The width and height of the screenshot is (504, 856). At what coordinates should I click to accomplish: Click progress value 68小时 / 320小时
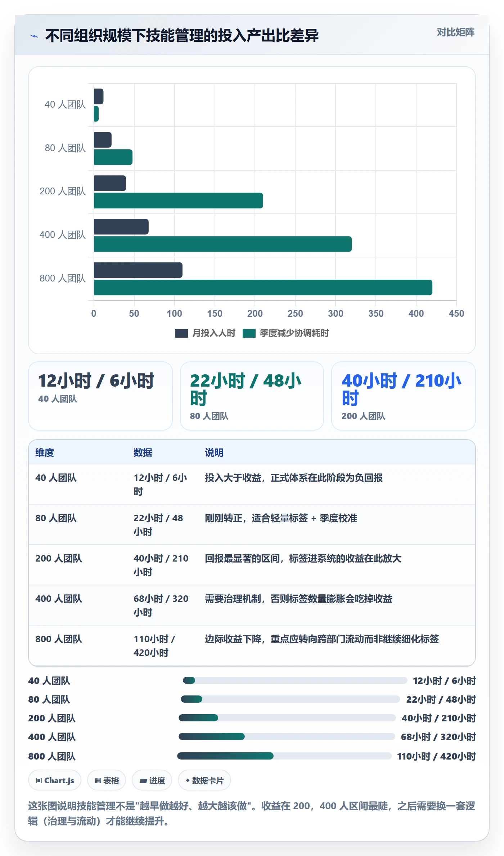pyautogui.click(x=438, y=737)
